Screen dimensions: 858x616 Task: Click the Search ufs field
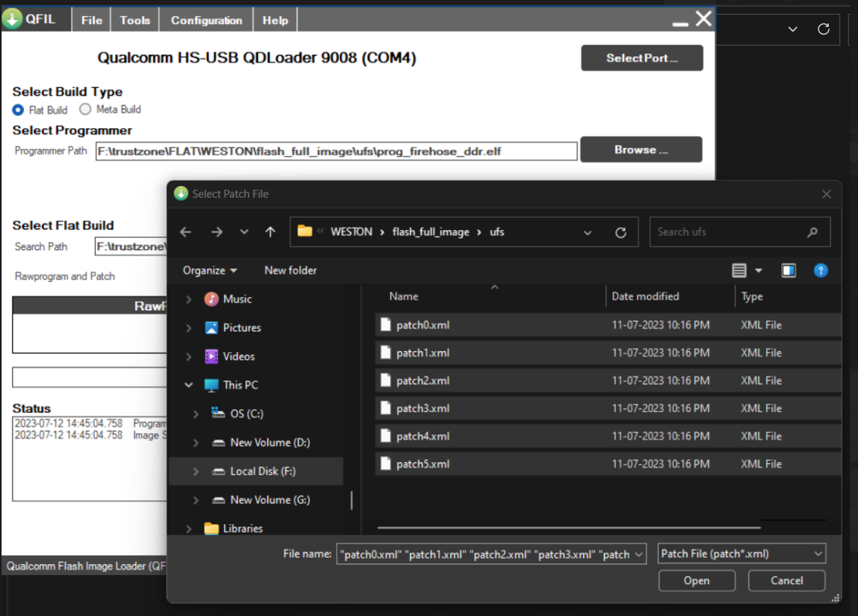click(x=740, y=232)
